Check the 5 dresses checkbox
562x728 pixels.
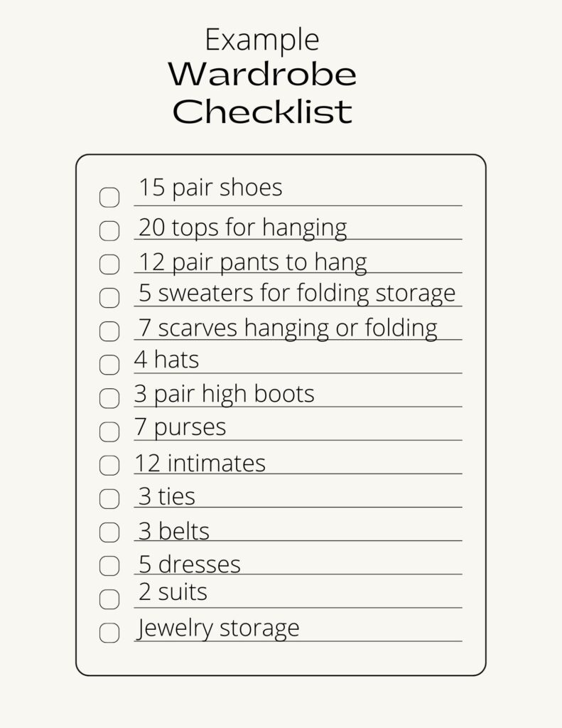point(109,566)
